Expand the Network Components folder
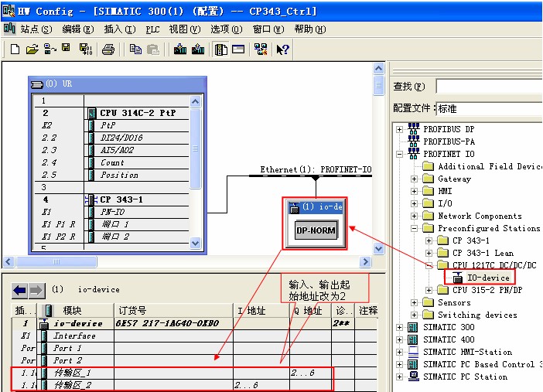Viewport: 543px width, 392px height. click(x=414, y=216)
